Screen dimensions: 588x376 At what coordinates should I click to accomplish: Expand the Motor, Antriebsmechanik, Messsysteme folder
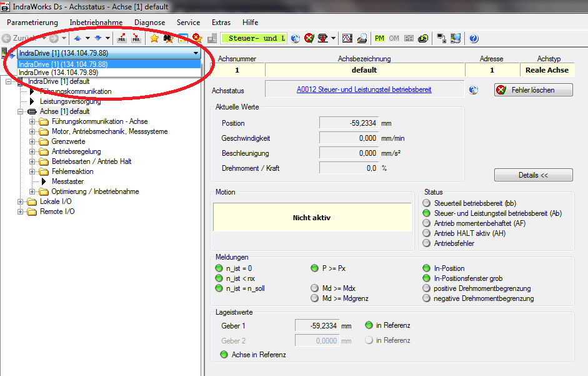tap(32, 132)
